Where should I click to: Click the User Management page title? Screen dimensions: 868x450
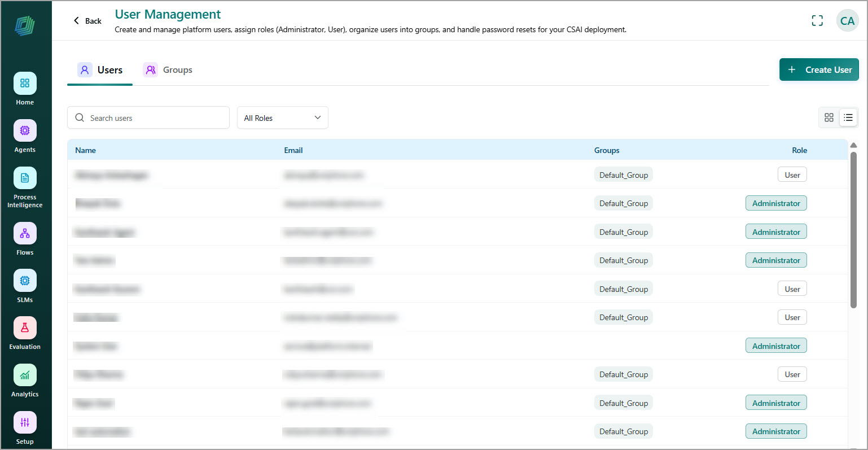(168, 14)
